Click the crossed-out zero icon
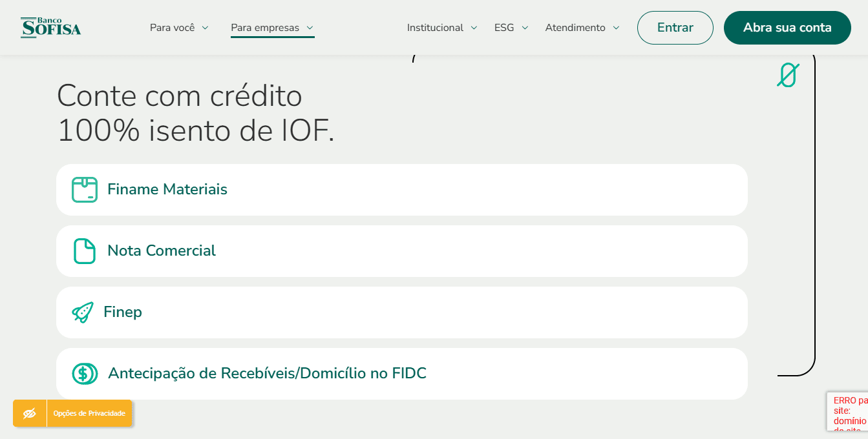The width and height of the screenshot is (868, 439). (788, 76)
